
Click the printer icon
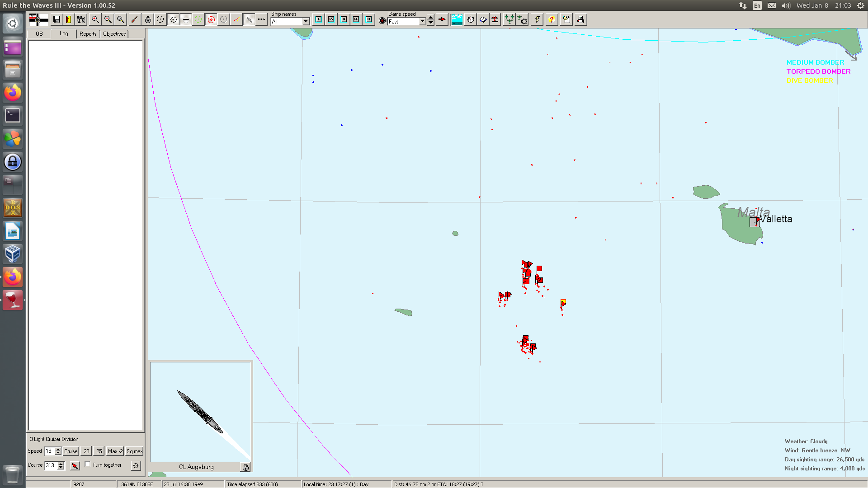pos(581,19)
